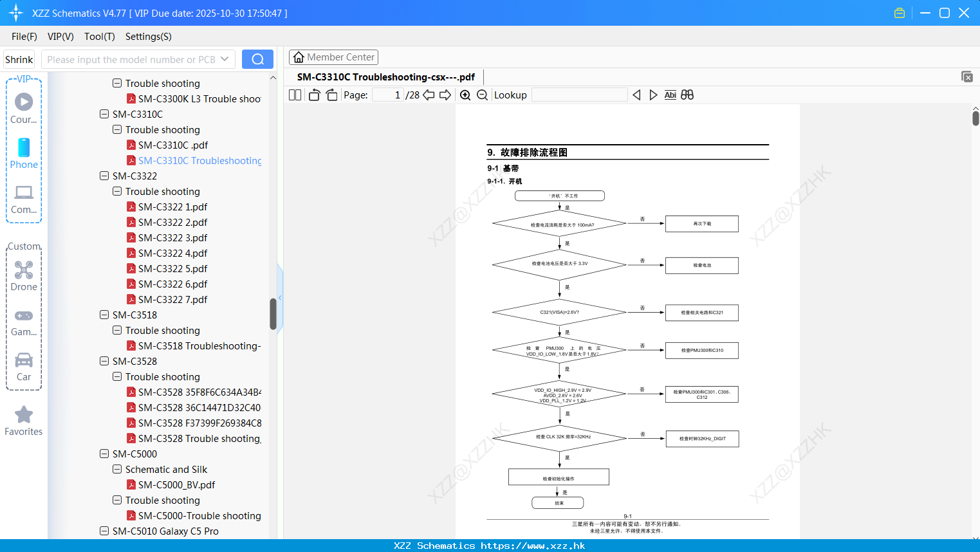Find next lookup match
The height and width of the screenshot is (552, 980).
click(653, 95)
